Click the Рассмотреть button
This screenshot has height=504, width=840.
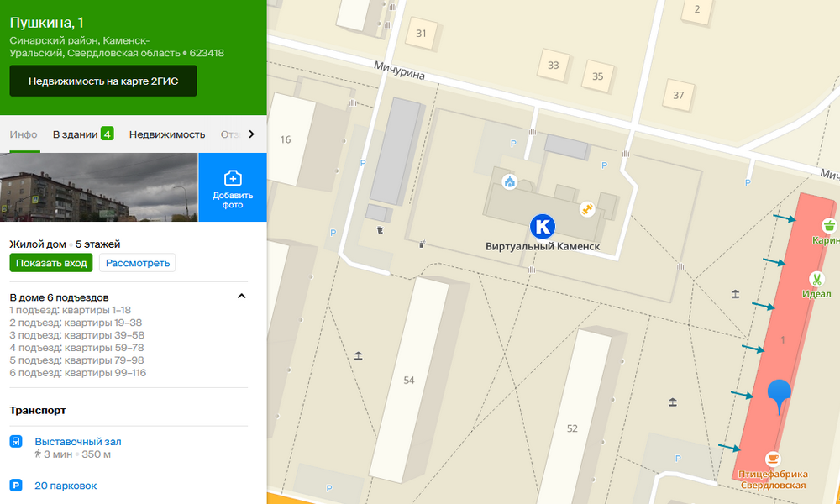[138, 263]
